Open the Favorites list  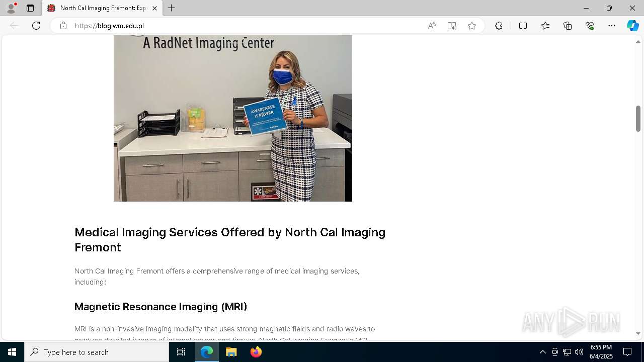[545, 26]
